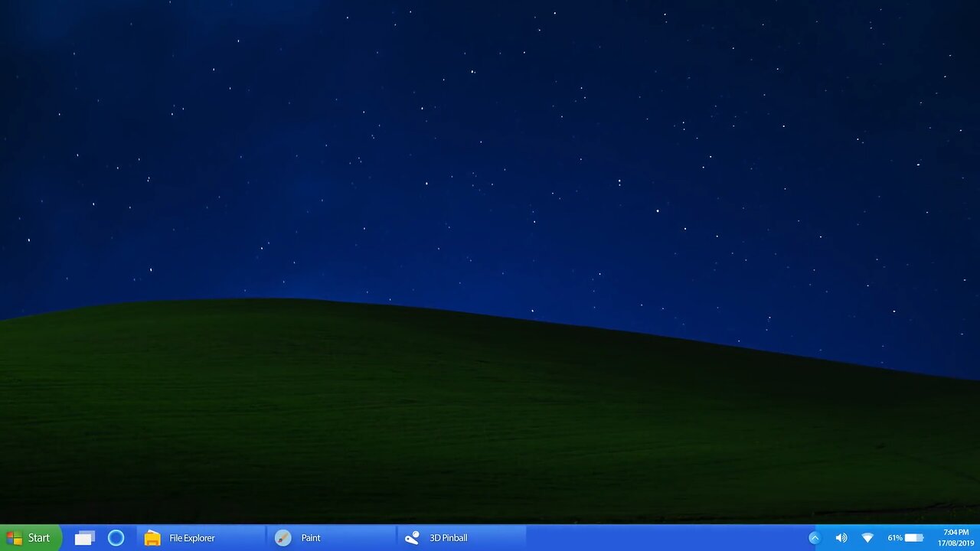
Task: Open the 3D Pinball taskbar button
Action: 462,538
